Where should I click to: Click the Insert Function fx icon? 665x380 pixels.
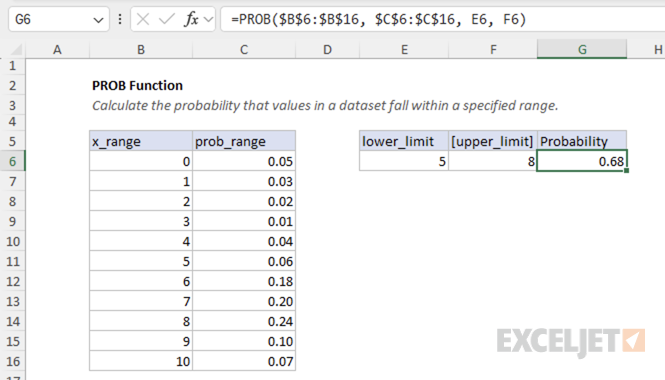(191, 19)
